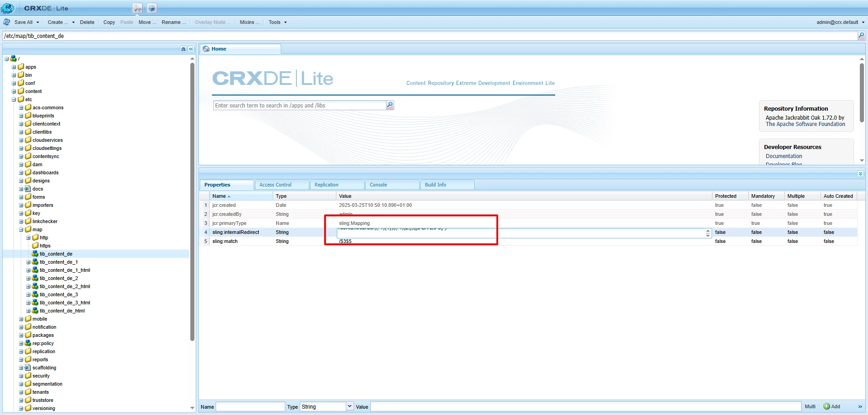Expand the acs-commons tree node
This screenshot has width=868, height=415.
click(x=21, y=107)
